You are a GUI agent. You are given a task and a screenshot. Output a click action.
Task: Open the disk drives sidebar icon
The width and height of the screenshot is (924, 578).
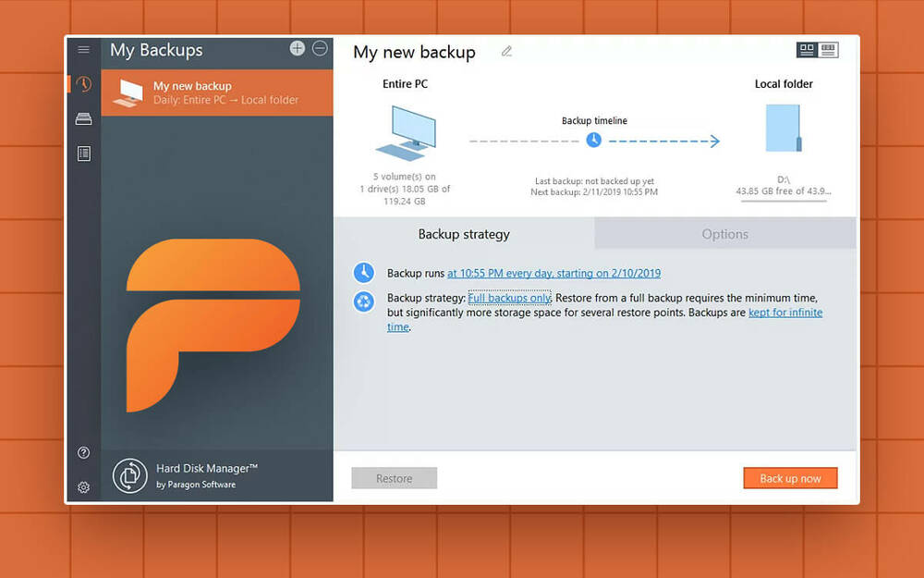click(84, 118)
